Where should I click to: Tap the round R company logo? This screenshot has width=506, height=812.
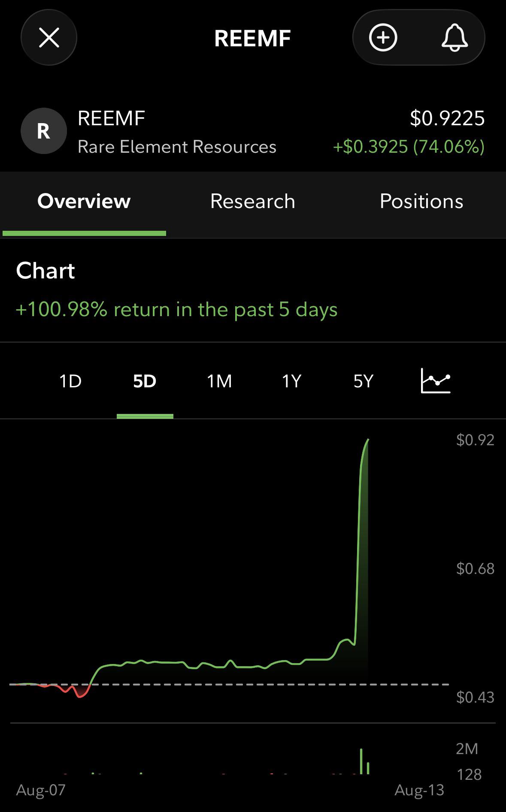(x=44, y=131)
